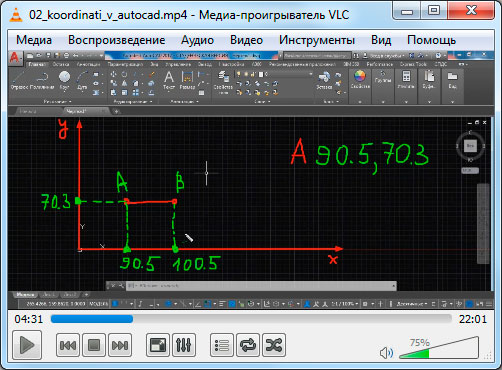
Task: Toggle loop repeat mode
Action: click(x=248, y=345)
